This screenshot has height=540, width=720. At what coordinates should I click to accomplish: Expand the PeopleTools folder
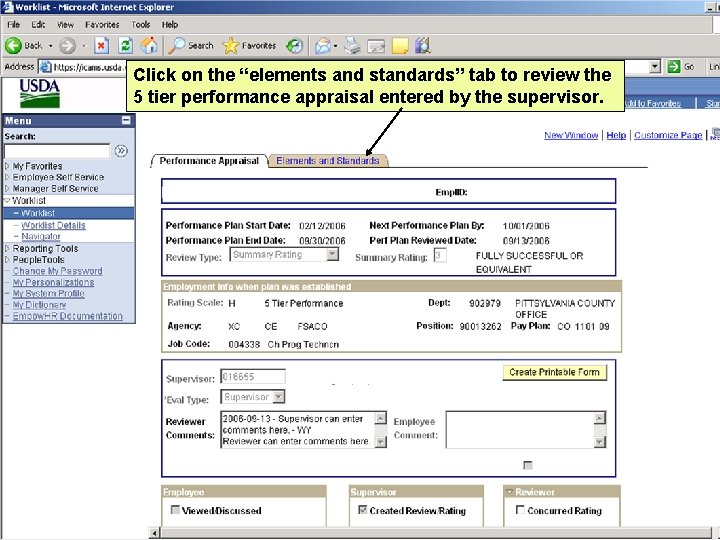[7, 259]
